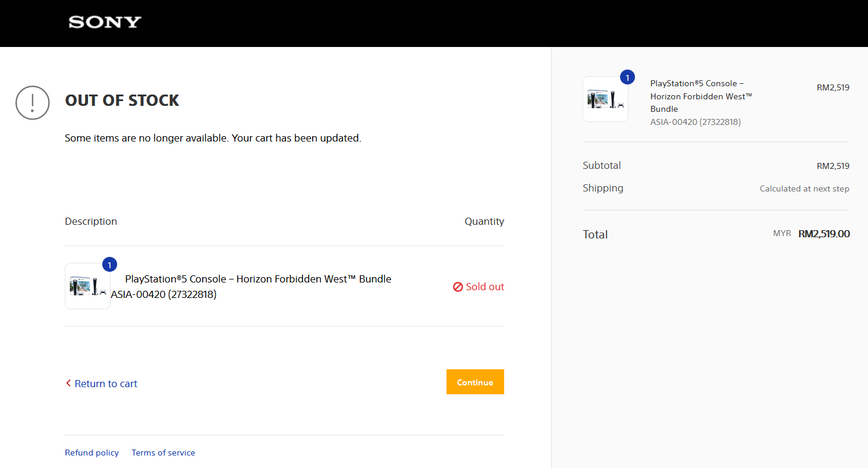This screenshot has height=468, width=868.
Task: Open PS5 bundle thumbnail in item list
Action: click(87, 286)
